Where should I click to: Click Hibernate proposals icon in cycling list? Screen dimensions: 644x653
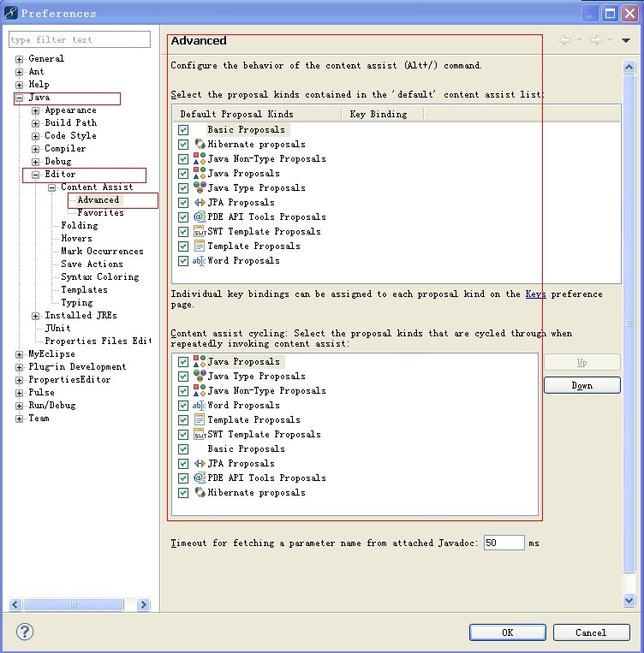tap(200, 493)
